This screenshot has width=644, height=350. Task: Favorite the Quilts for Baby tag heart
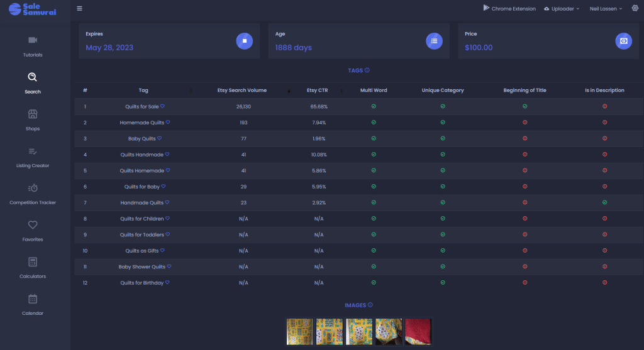point(164,186)
